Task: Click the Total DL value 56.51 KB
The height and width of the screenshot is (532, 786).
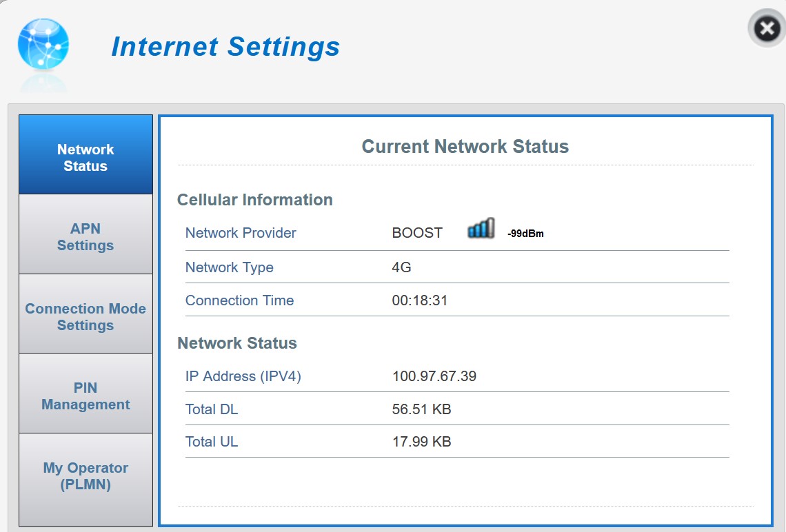Action: pos(421,409)
